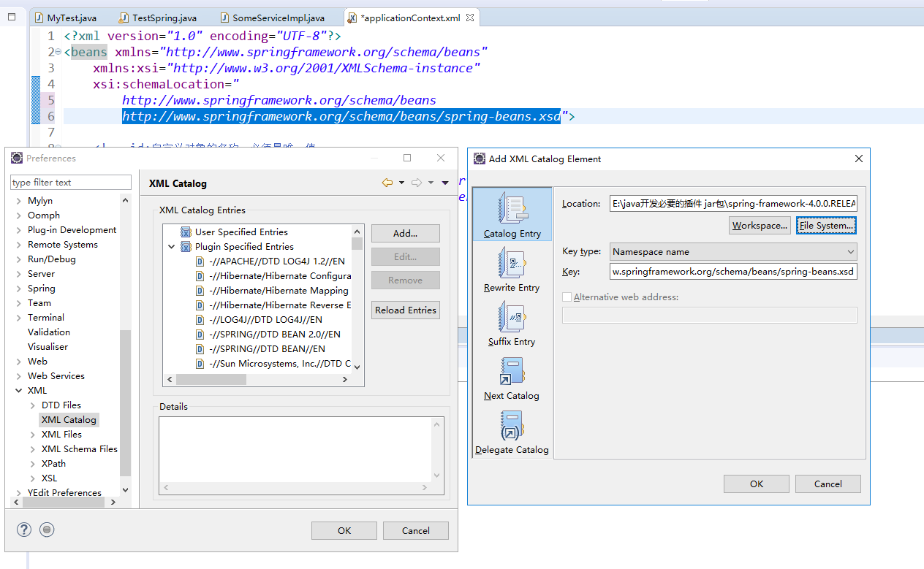Screen dimensions: 924x569
Task: Select Catalog Entry icon in Add XML Catalog dialog
Action: (512, 207)
